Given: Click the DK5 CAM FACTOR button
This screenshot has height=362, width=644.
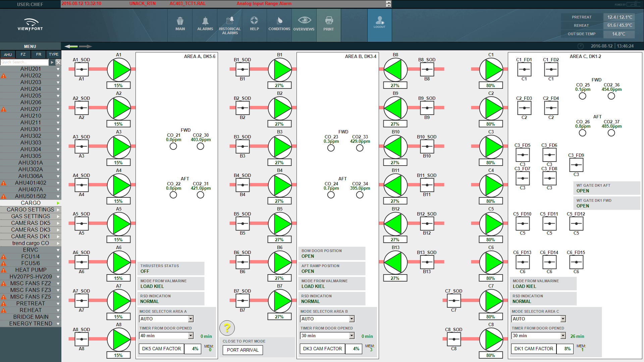Looking at the screenshot, I should click(x=161, y=349).
